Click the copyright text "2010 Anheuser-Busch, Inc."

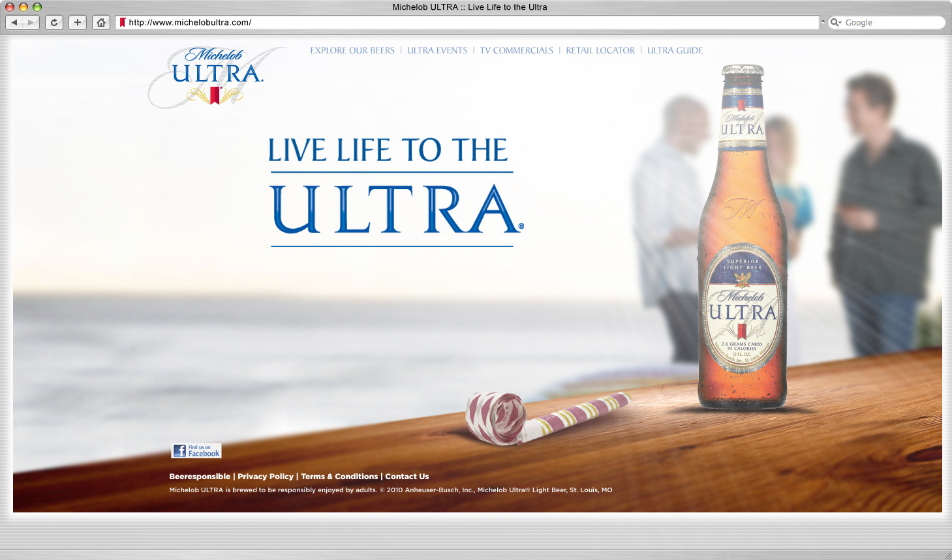coord(430,490)
